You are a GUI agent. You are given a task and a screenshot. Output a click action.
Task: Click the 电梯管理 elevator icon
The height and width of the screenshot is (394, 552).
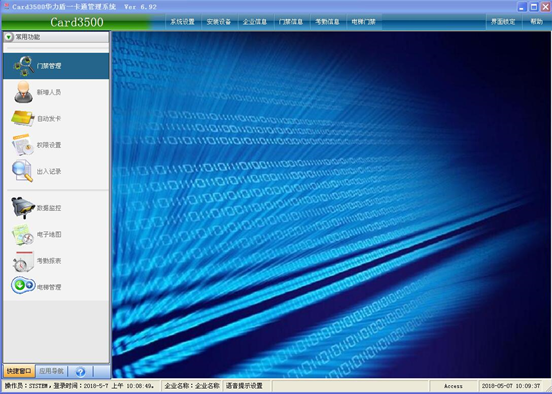click(23, 285)
